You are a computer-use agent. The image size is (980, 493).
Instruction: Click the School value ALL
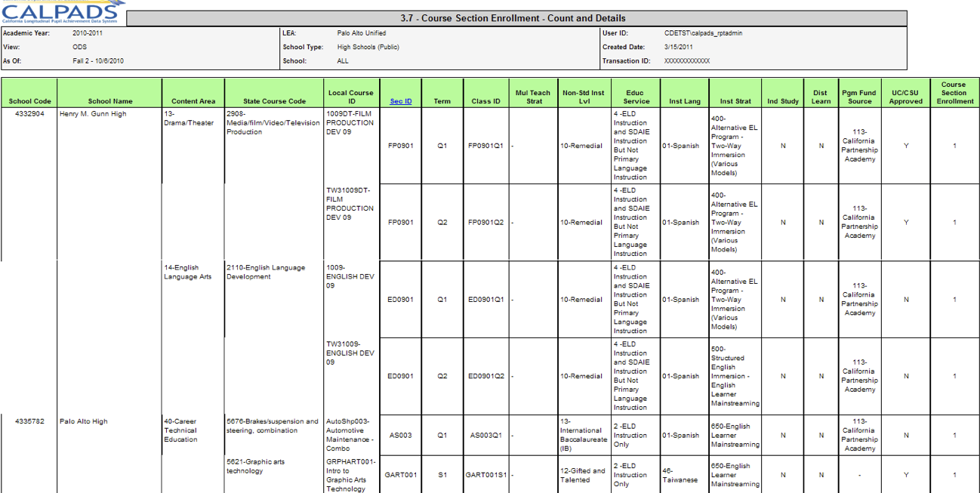pyautogui.click(x=343, y=61)
